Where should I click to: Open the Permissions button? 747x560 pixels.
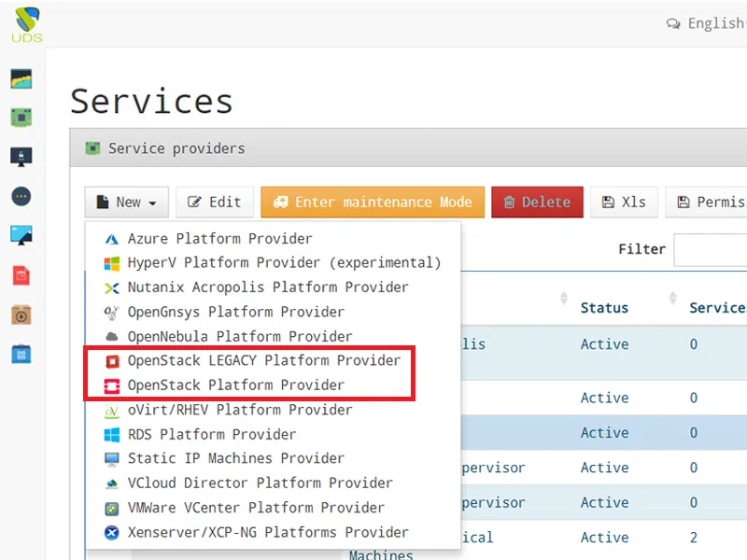pyautogui.click(x=707, y=202)
